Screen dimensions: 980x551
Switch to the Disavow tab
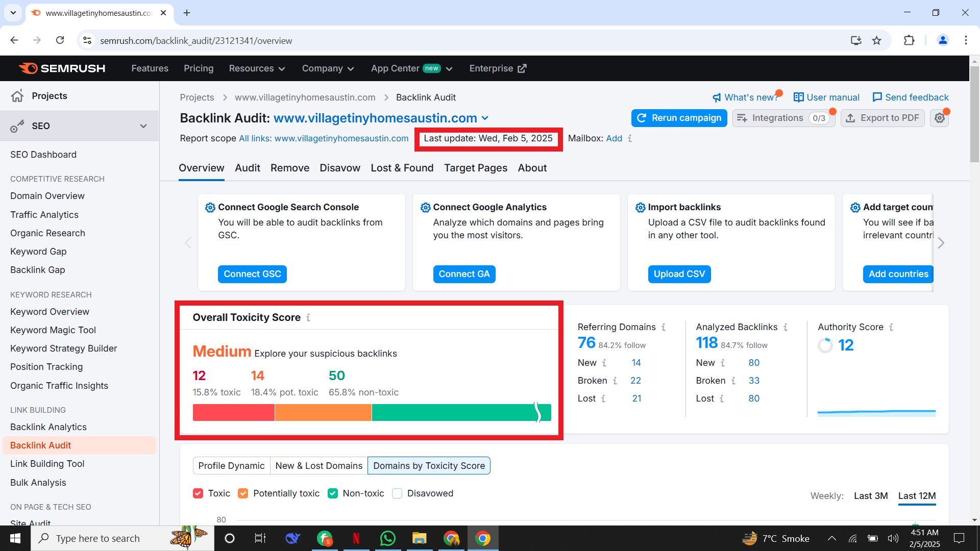(339, 168)
